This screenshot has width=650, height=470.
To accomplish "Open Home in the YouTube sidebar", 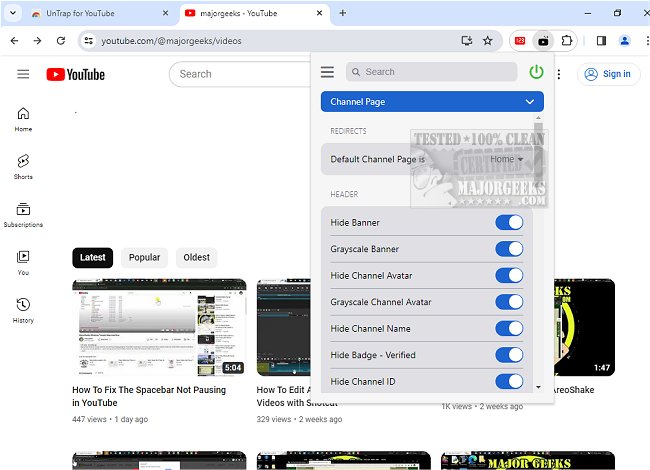I will pyautogui.click(x=23, y=119).
